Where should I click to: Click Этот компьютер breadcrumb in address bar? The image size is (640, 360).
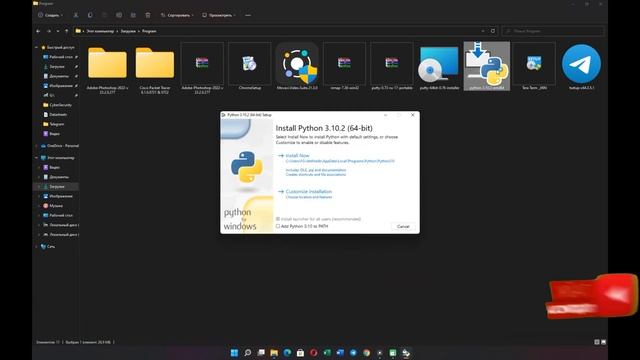coord(100,31)
